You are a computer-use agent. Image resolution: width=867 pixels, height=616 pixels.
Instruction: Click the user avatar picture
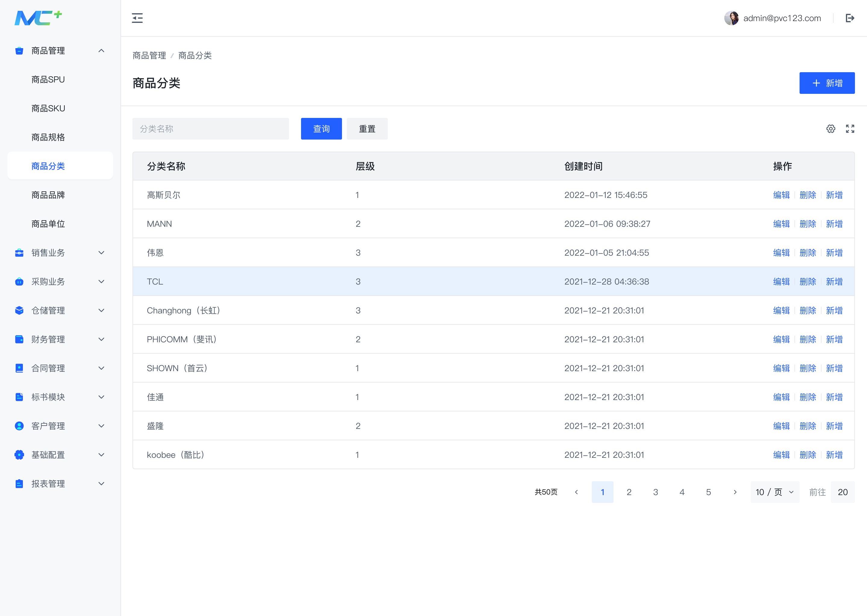pyautogui.click(x=731, y=18)
